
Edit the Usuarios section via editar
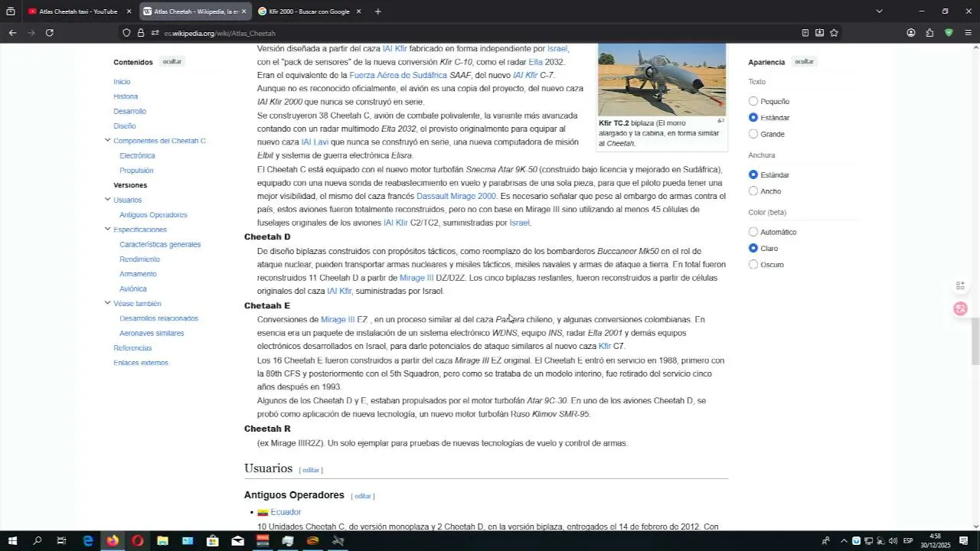coord(311,470)
